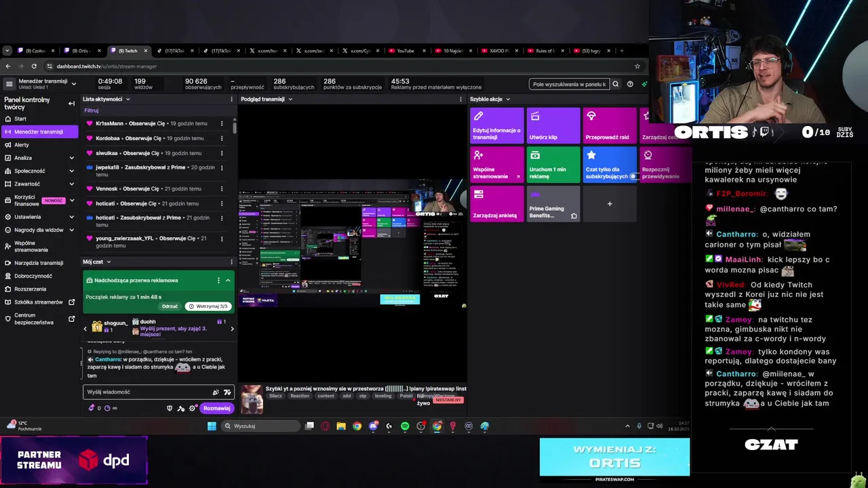Expand the Ustawienia sidebar section

[x=71, y=217]
